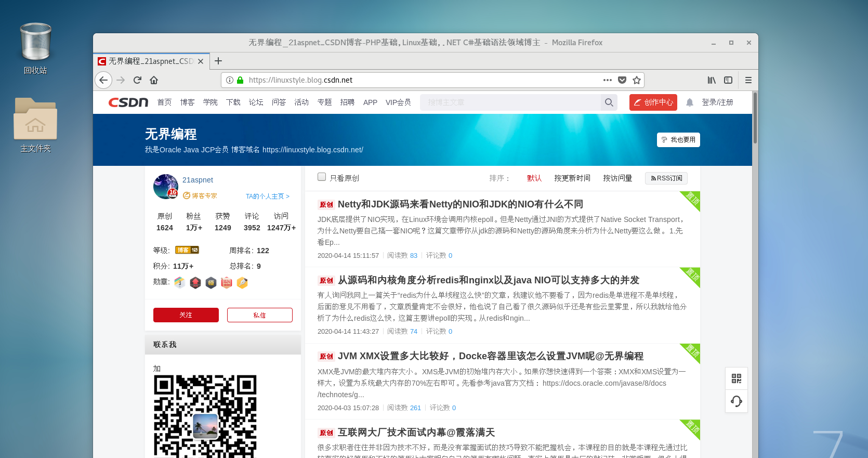Open article 互联网大厂技术面试内幕
This screenshot has width=868, height=458.
pyautogui.click(x=416, y=433)
